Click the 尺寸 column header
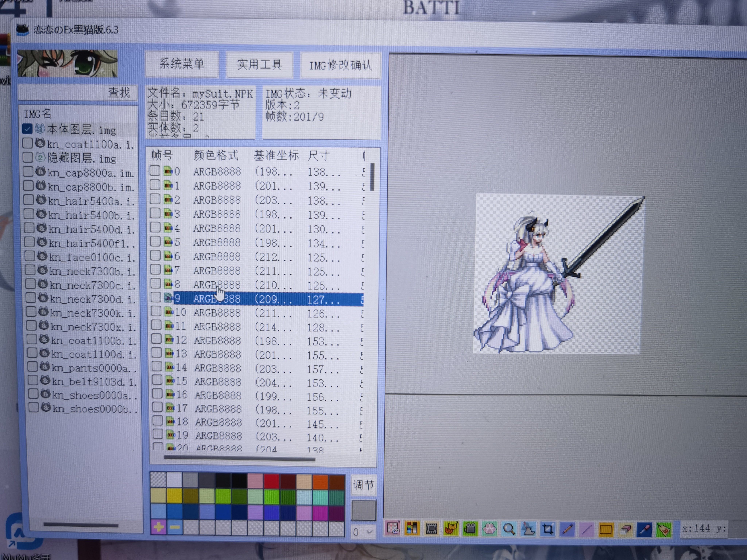The image size is (747, 560). click(x=319, y=156)
